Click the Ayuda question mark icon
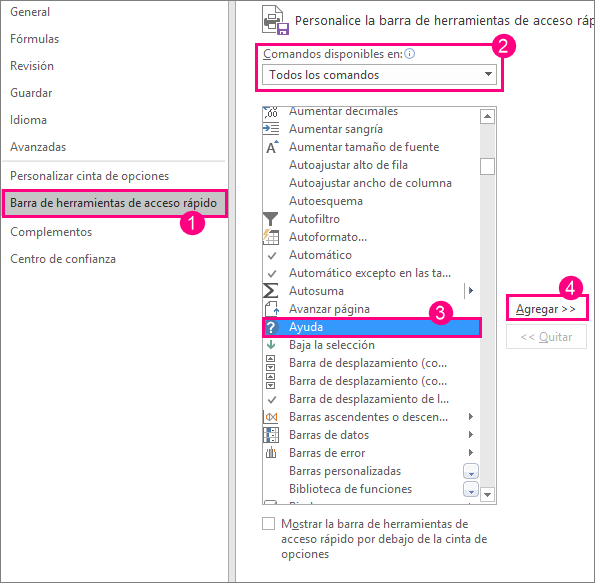The width and height of the screenshot is (595, 583). [x=271, y=327]
